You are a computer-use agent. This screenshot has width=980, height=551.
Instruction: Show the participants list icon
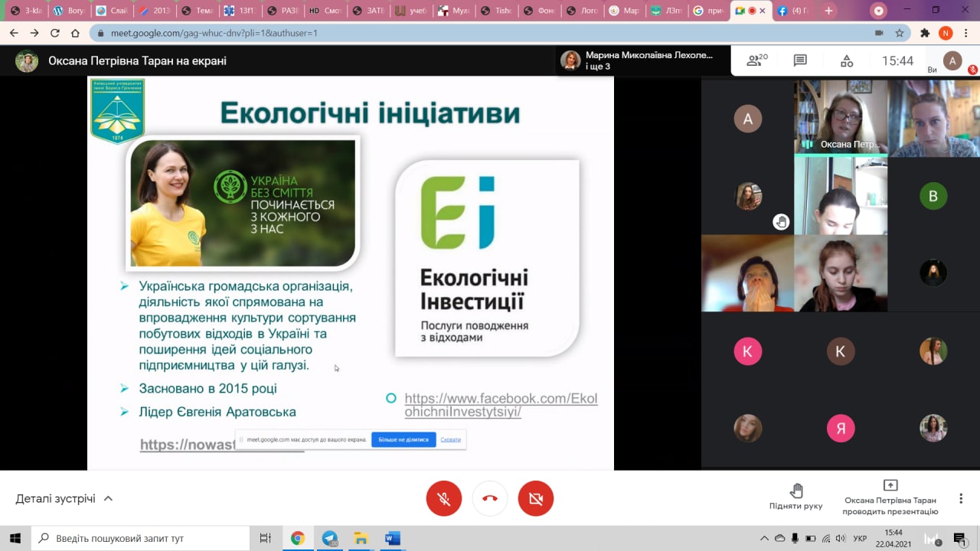(756, 60)
